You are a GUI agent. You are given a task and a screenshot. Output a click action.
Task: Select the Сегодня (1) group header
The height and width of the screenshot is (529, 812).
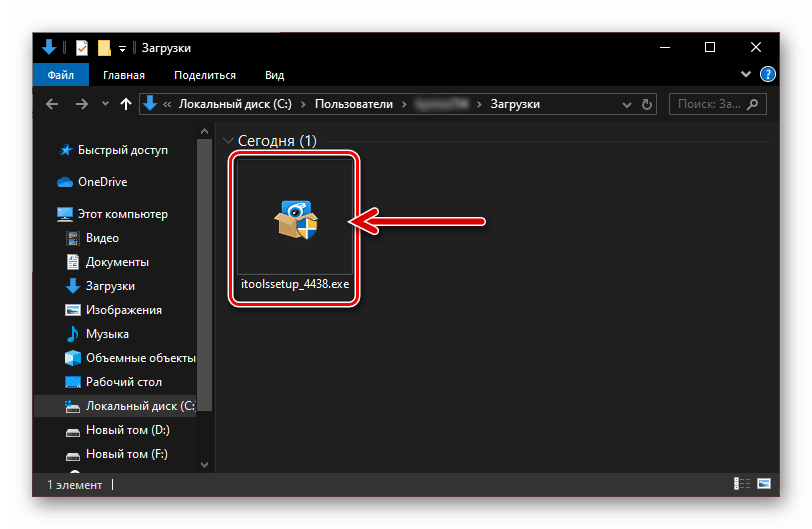tap(277, 141)
